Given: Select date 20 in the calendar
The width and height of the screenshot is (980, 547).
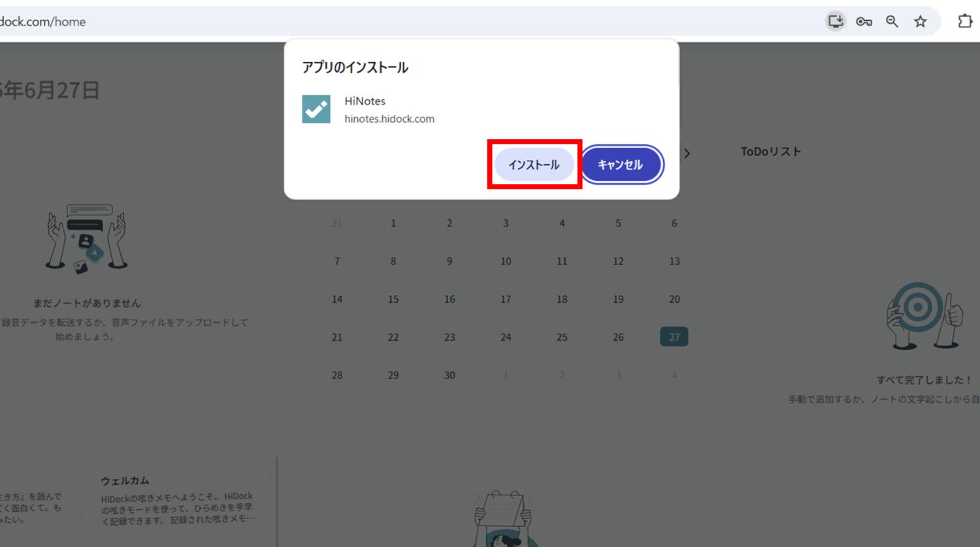Looking at the screenshot, I should [674, 299].
